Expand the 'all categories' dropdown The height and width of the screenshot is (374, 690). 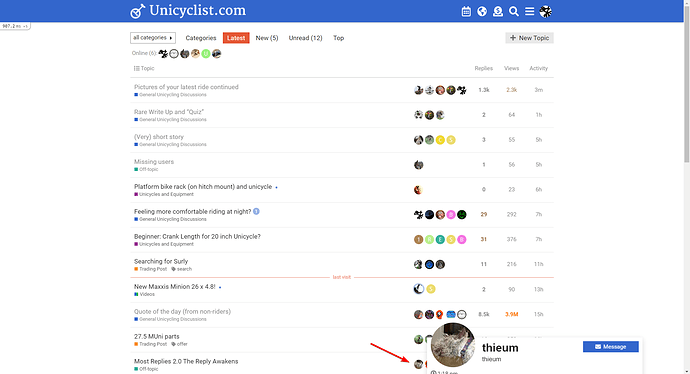click(153, 38)
